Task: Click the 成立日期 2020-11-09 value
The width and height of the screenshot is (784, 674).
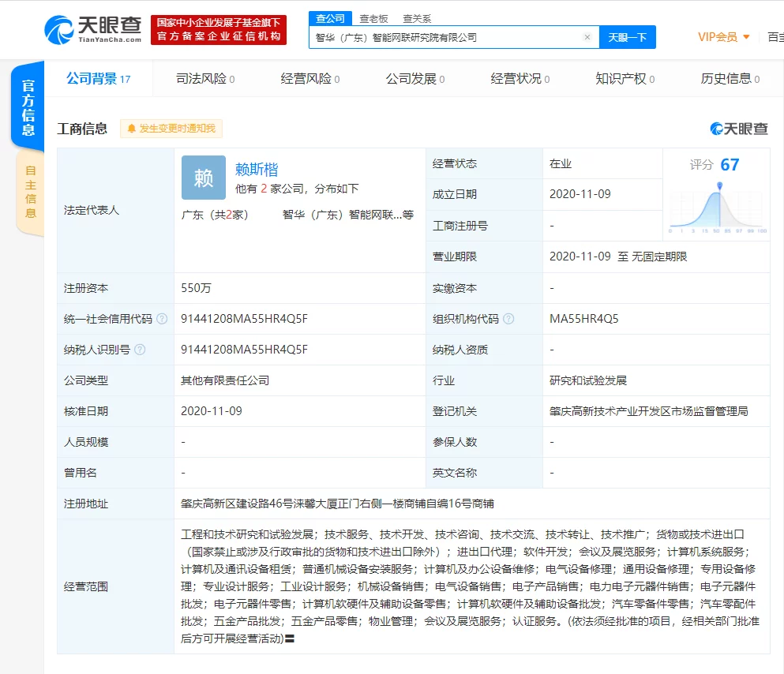Action: click(580, 194)
